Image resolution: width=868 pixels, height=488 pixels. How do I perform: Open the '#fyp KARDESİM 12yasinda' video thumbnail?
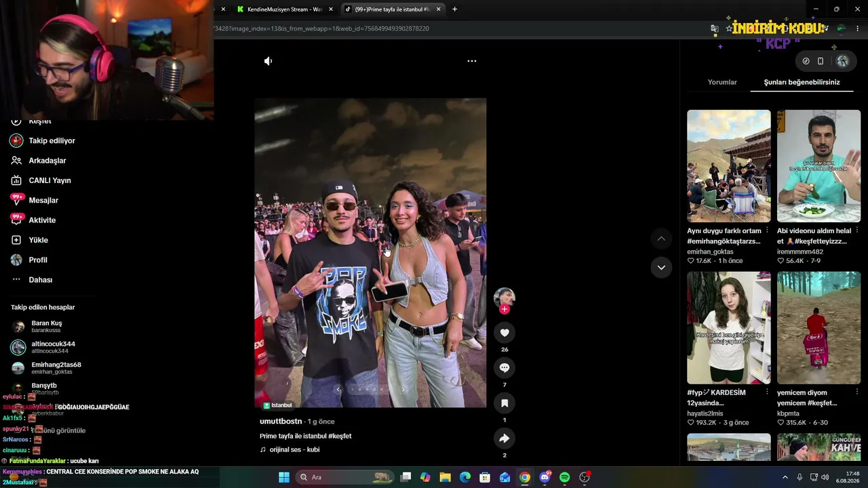click(729, 328)
